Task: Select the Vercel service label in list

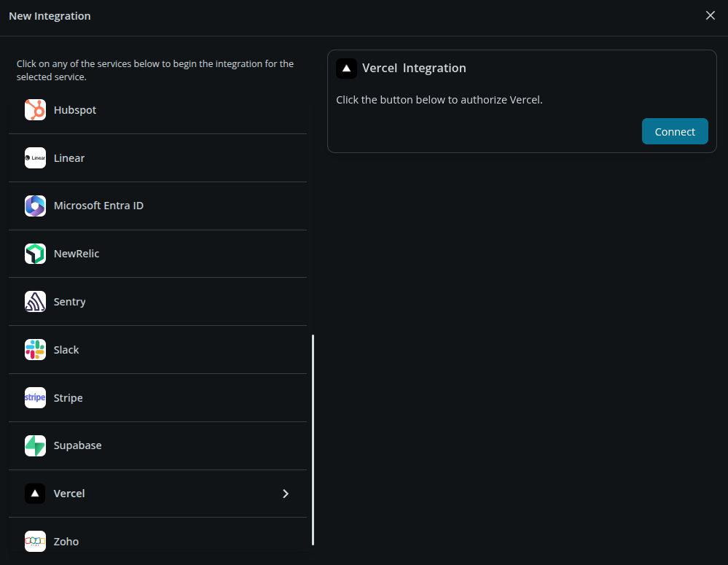Action: click(69, 494)
